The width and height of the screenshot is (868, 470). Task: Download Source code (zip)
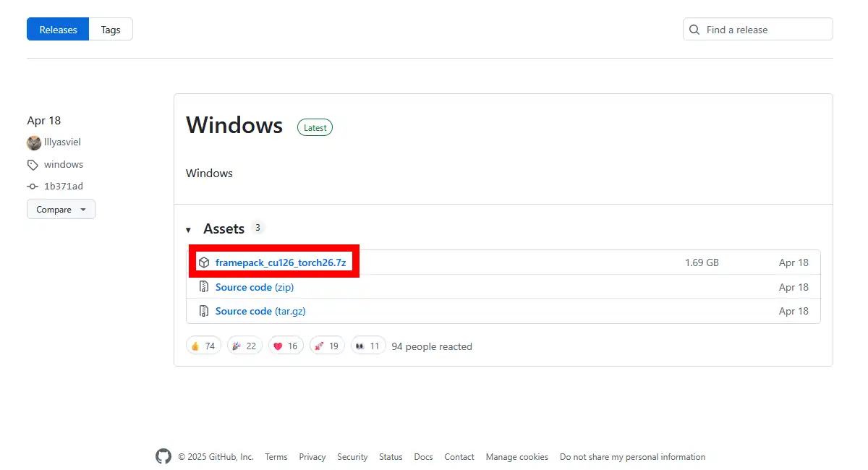click(x=255, y=287)
